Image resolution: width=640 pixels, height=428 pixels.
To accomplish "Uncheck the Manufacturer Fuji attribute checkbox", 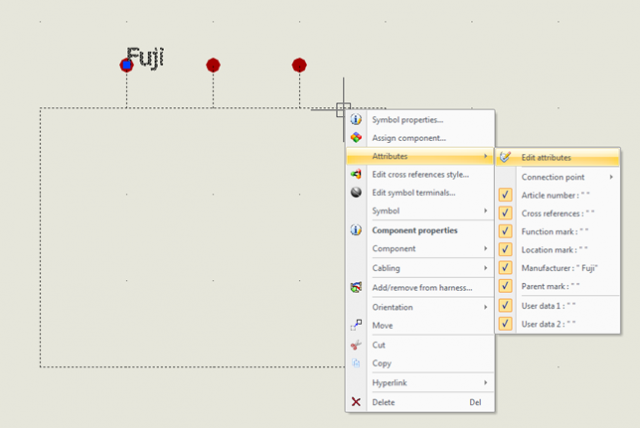I will tap(505, 268).
